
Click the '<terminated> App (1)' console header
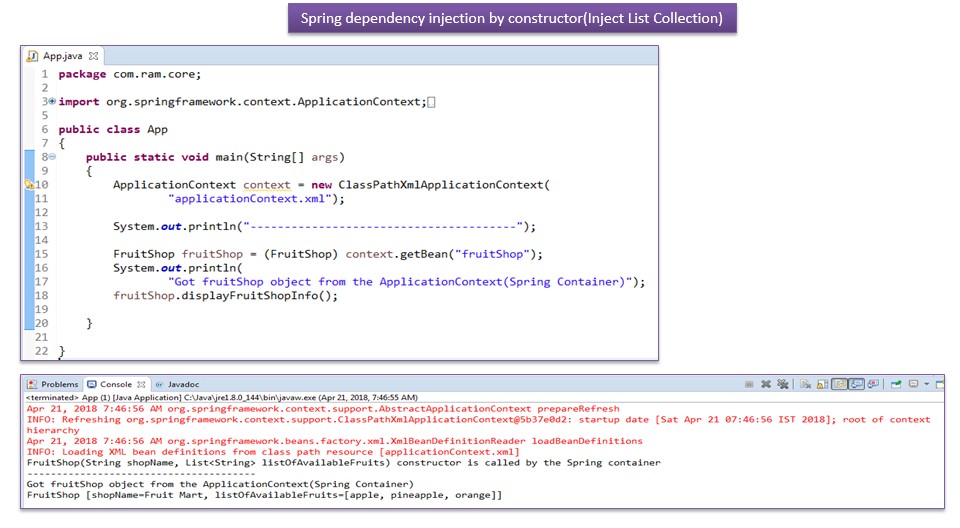222,398
